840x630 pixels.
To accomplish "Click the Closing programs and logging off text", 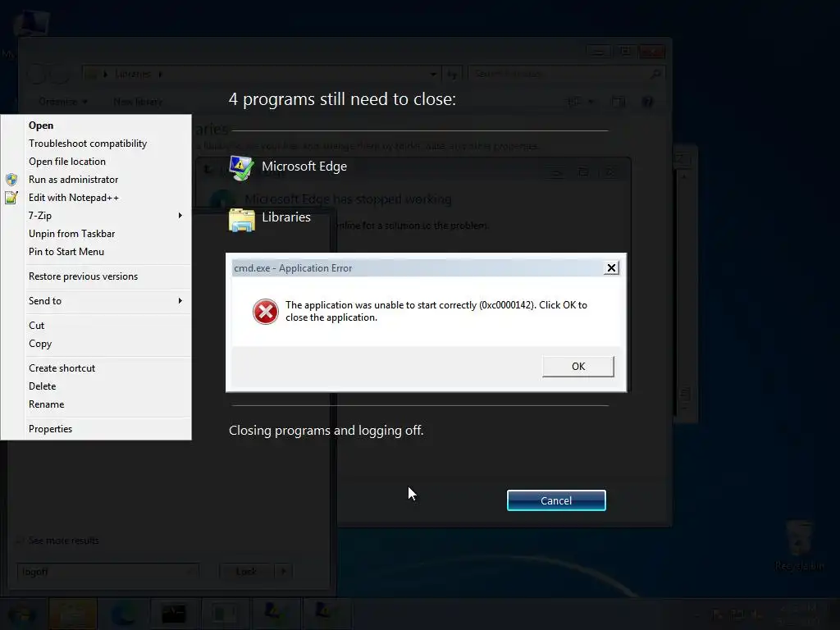I will pos(326,430).
